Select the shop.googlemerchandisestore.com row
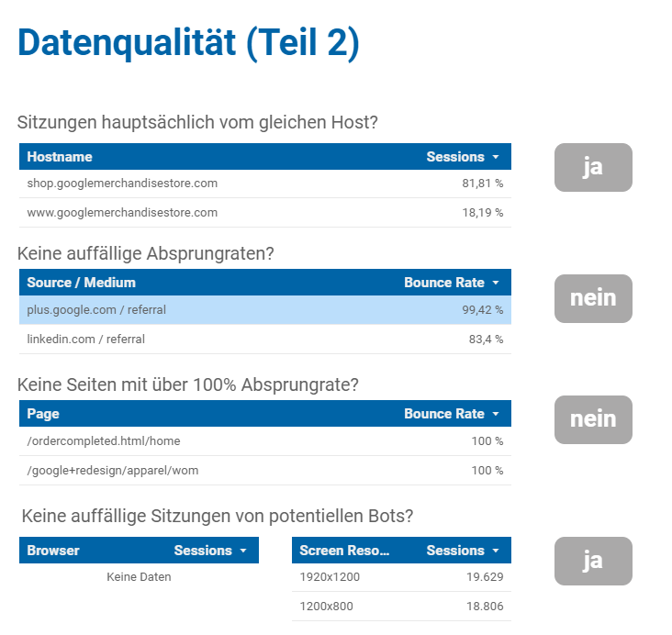672x635 pixels. tap(265, 184)
